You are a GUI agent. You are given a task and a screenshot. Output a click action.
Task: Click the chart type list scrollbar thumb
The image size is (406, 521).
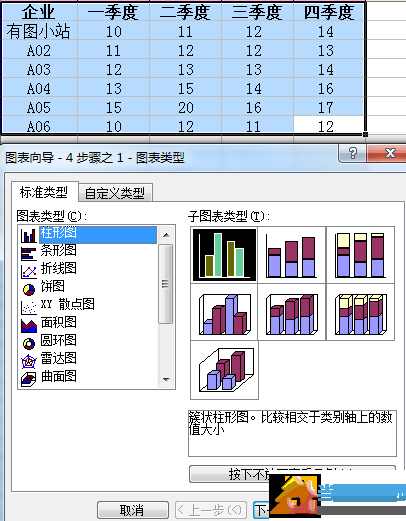point(166,284)
